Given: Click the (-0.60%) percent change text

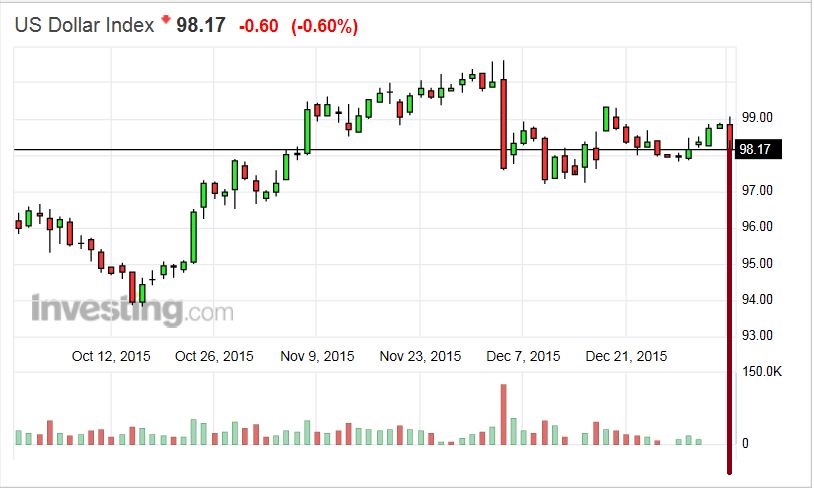Looking at the screenshot, I should point(324,27).
